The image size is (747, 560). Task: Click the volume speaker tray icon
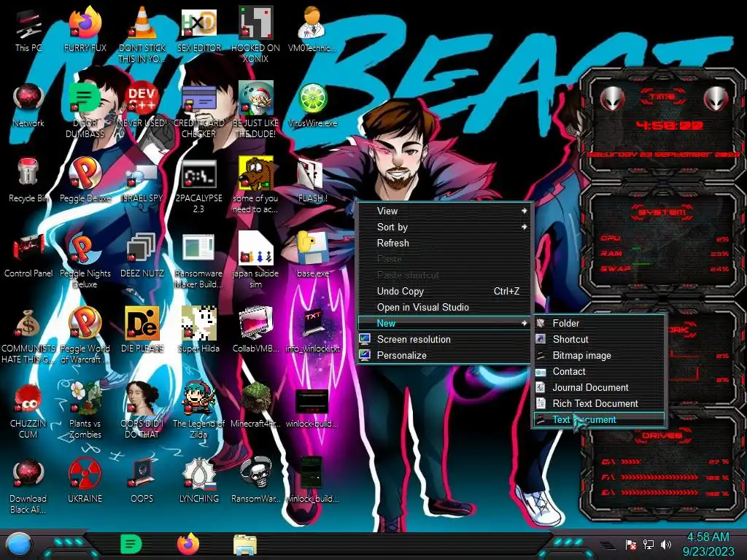tap(666, 545)
